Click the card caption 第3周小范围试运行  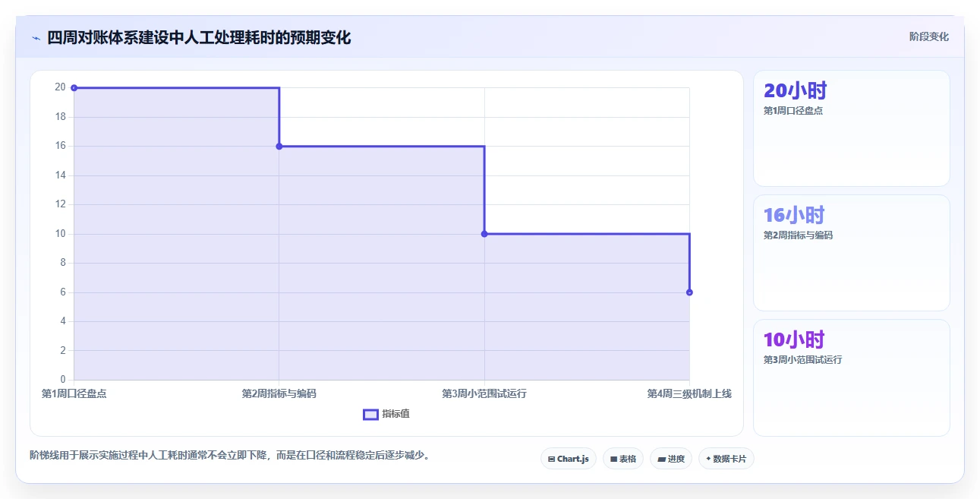click(802, 360)
